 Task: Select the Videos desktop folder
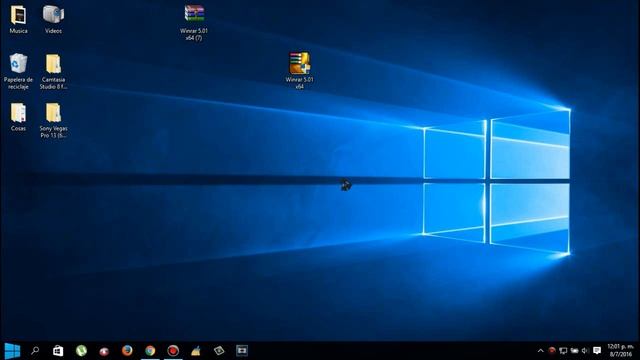pyautogui.click(x=53, y=20)
